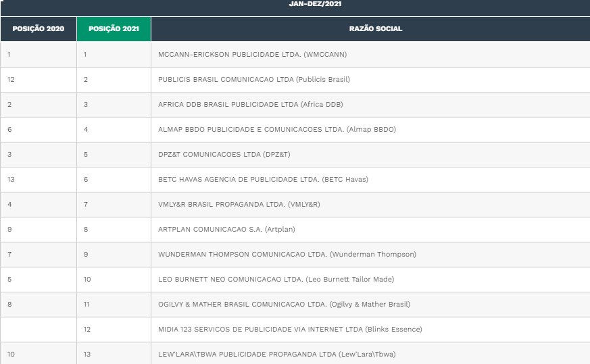The width and height of the screenshot is (590, 364).
Task: Select BETC HAVAS AGENCIA DE PUBLICIDADE cell
Action: pyautogui.click(x=370, y=180)
